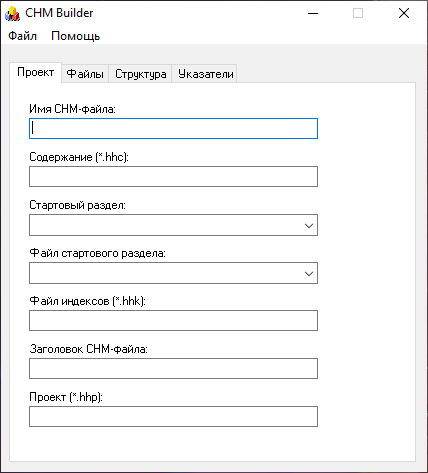Click inside the Стартовый раздел combo box text area
This screenshot has width=428, height=473.
tap(165, 225)
